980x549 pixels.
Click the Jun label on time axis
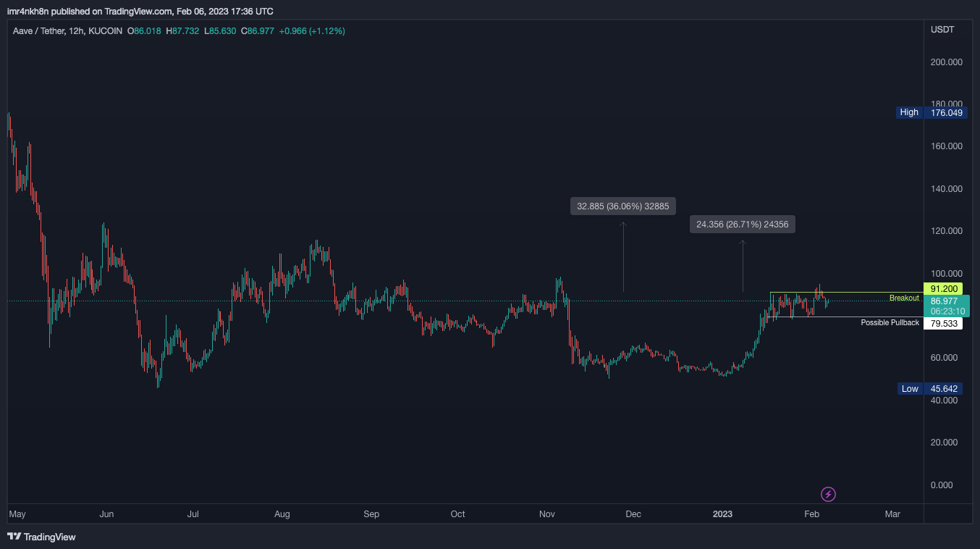106,514
